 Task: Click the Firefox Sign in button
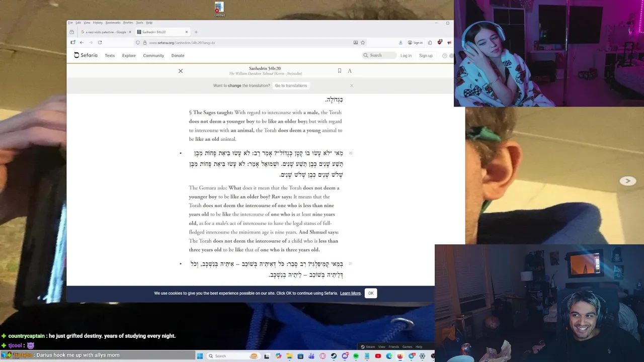click(x=416, y=43)
